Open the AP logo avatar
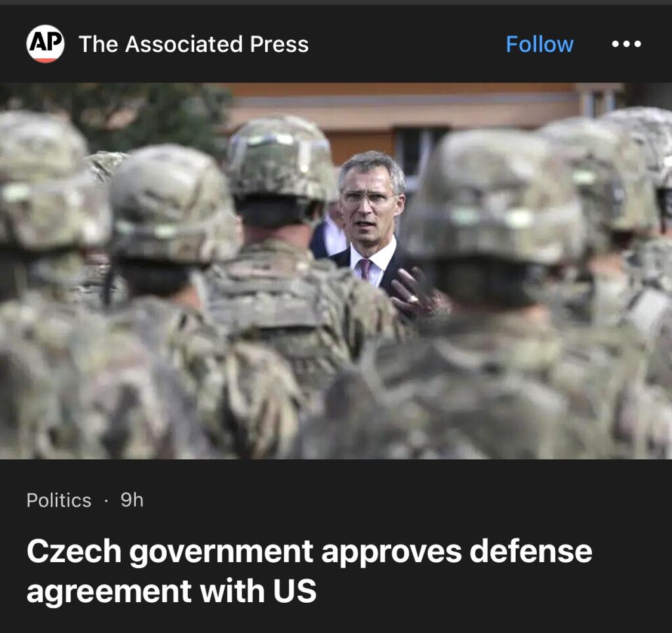The width and height of the screenshot is (672, 633). point(45,44)
